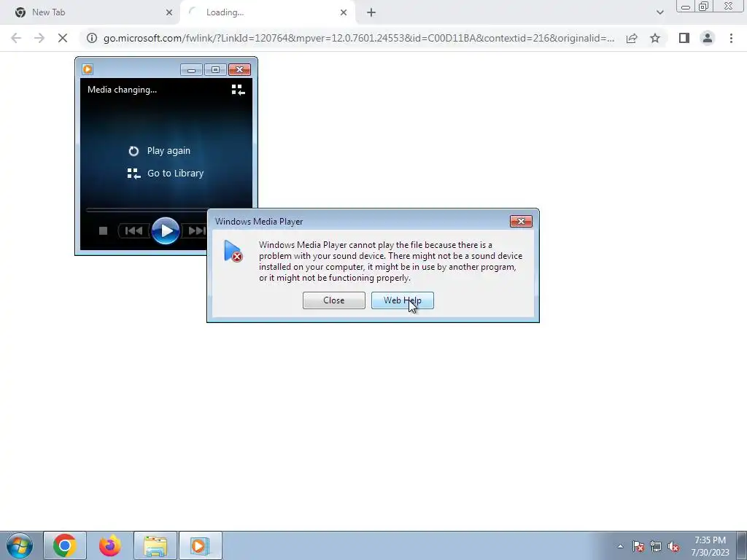This screenshot has height=560, width=747.
Task: Click the Next track button
Action: click(196, 231)
